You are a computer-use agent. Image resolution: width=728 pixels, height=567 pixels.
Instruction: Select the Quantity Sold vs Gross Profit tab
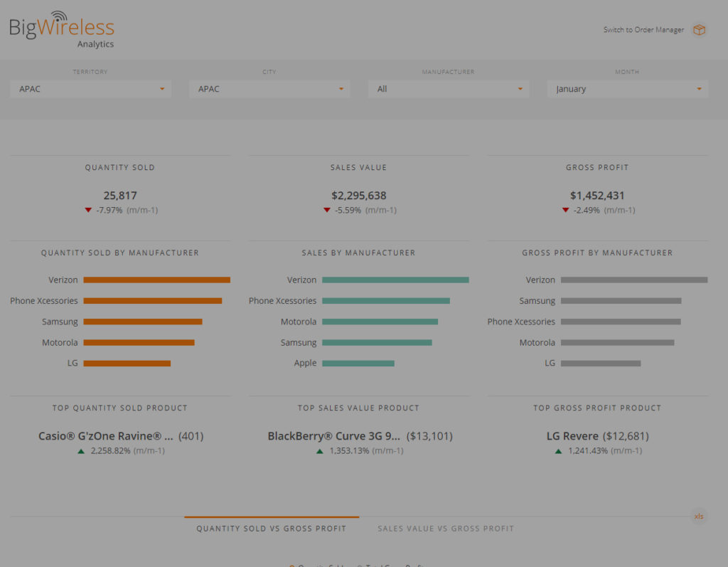(271, 529)
